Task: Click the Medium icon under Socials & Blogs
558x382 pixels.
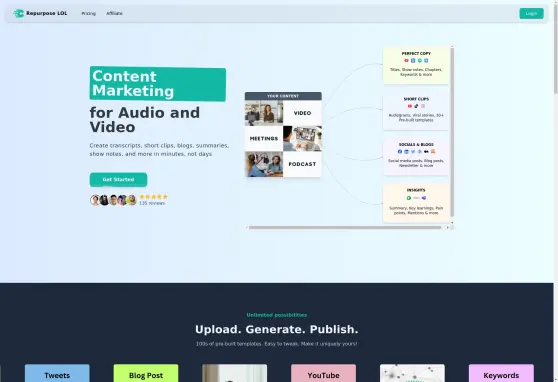Action: pos(426,152)
